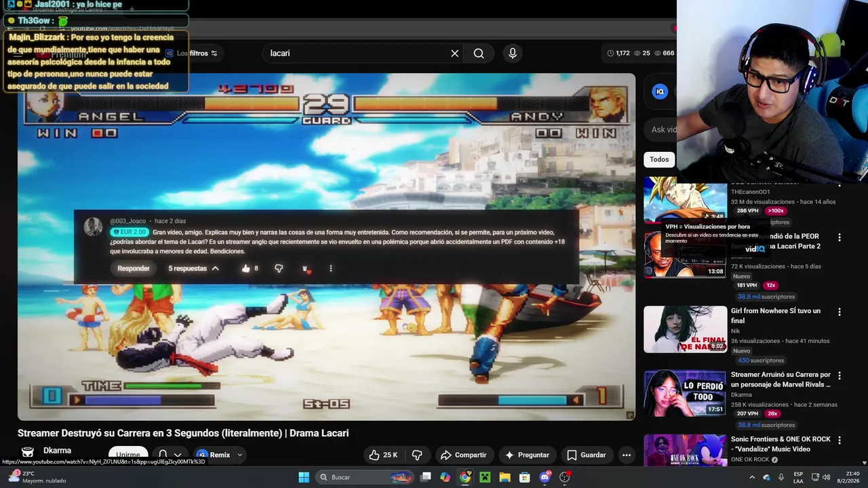Click the "430 suscriptores" text
The image size is (868, 488).
(761, 361)
